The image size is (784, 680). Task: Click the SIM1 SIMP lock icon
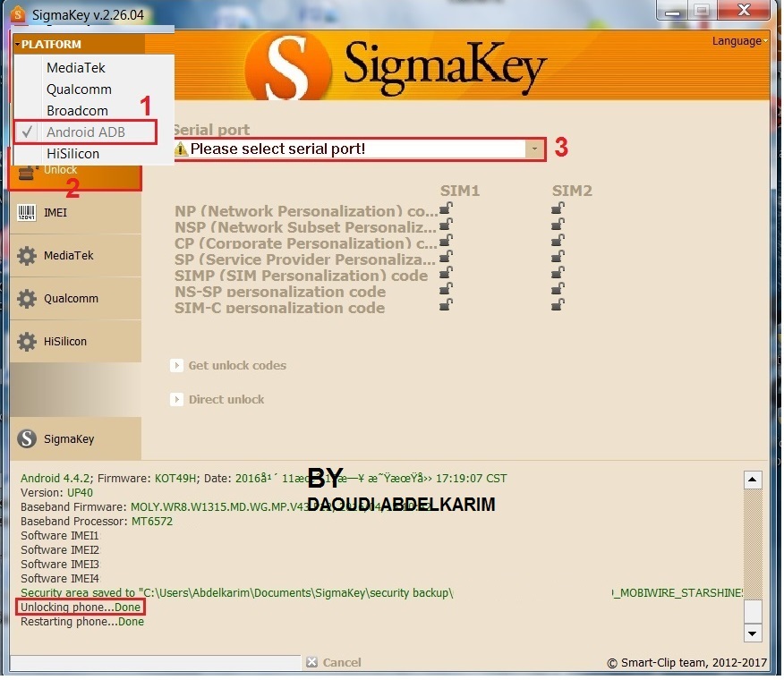[x=446, y=273]
